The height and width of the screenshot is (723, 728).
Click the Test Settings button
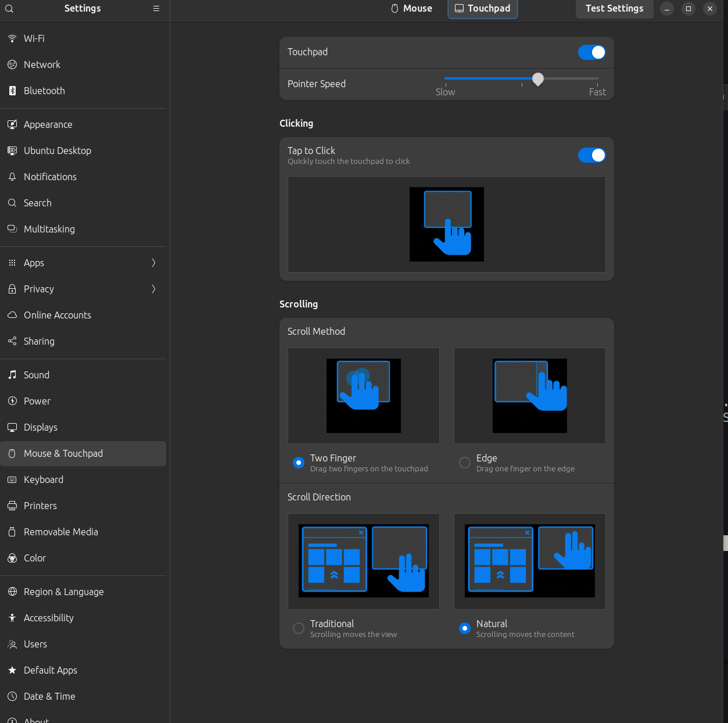614,9
